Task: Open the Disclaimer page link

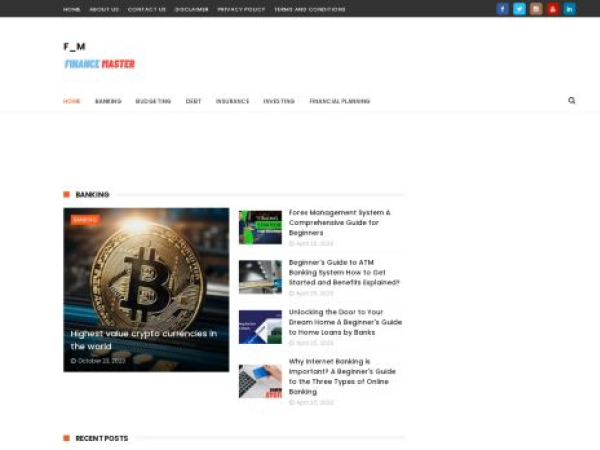Action: pos(192,9)
